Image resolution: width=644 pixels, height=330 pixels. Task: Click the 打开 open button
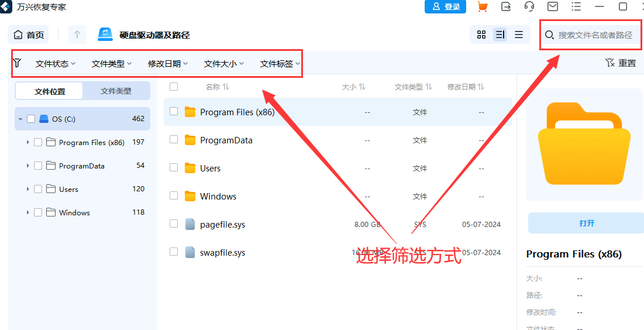pyautogui.click(x=587, y=223)
